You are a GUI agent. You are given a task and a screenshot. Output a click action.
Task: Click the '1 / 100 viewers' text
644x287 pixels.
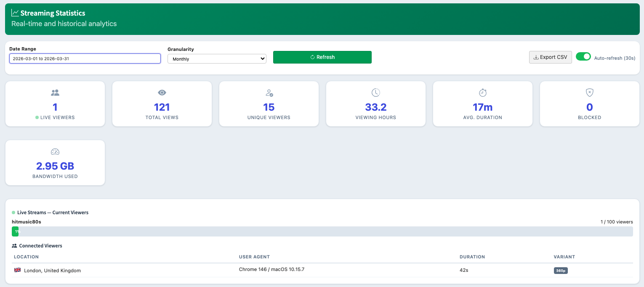point(617,222)
